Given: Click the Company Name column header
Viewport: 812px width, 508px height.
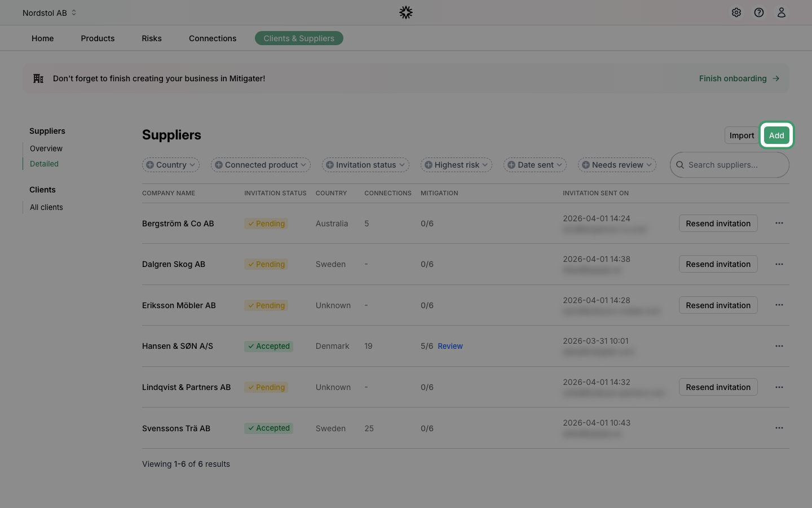Looking at the screenshot, I should pos(169,193).
